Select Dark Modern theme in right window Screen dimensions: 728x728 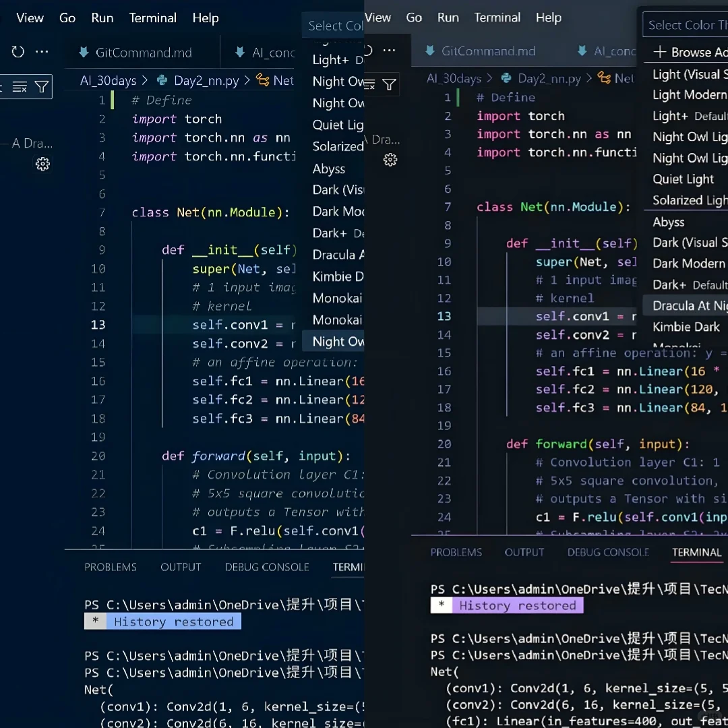(686, 264)
